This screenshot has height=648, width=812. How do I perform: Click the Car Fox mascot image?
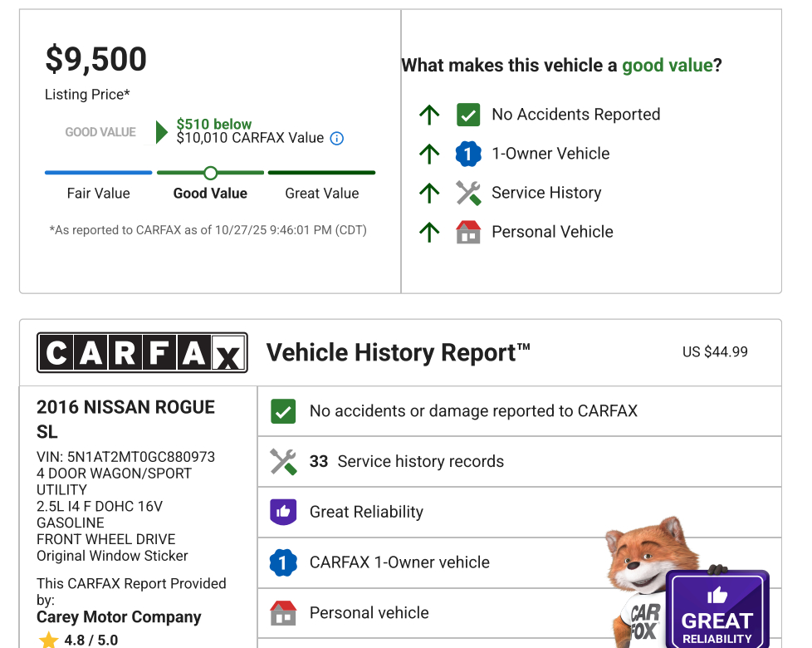coord(643,582)
